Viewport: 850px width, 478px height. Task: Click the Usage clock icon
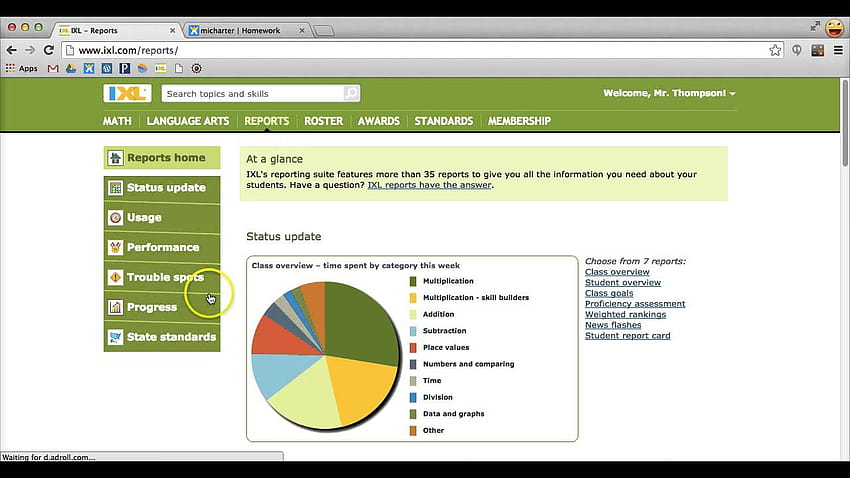coord(115,217)
